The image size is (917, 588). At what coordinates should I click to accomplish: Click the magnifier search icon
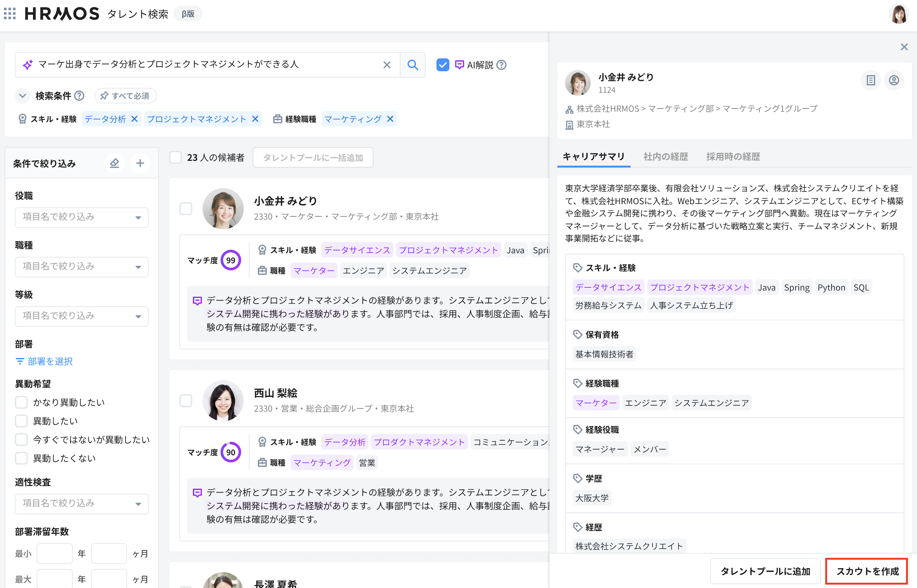click(x=412, y=65)
